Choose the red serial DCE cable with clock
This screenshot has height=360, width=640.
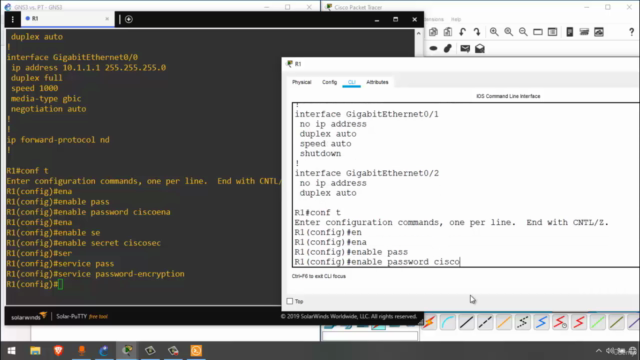560,322
